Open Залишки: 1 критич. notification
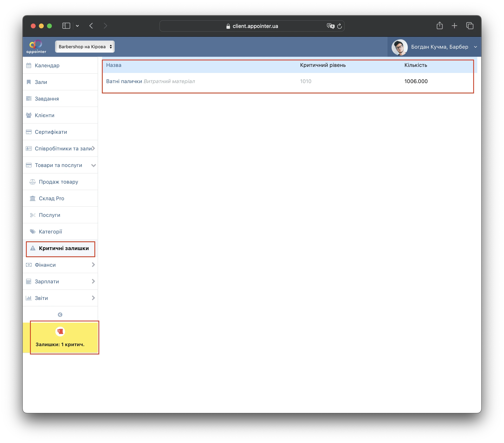This screenshot has height=443, width=504. [x=61, y=337]
